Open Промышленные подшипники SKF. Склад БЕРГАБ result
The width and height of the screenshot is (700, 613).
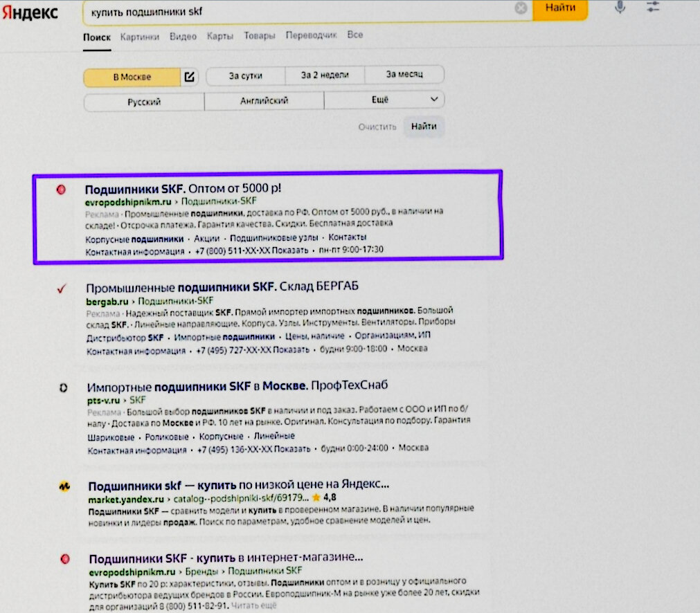point(222,286)
